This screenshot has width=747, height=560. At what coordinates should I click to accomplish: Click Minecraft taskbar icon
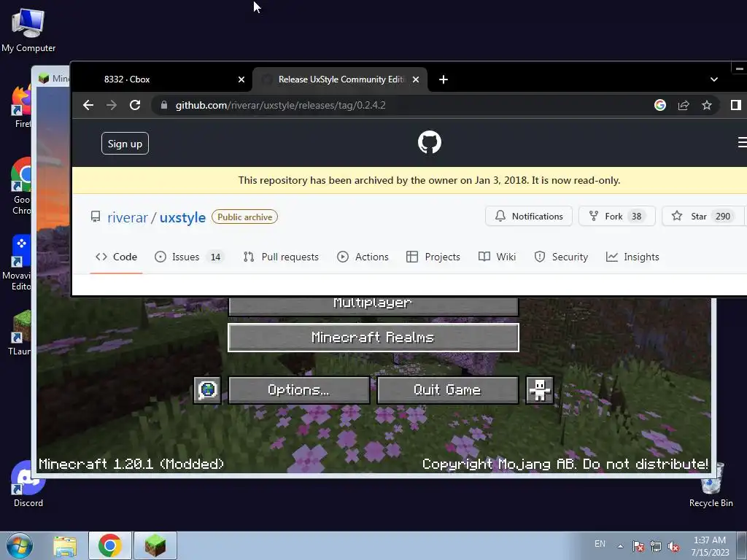[x=155, y=546]
